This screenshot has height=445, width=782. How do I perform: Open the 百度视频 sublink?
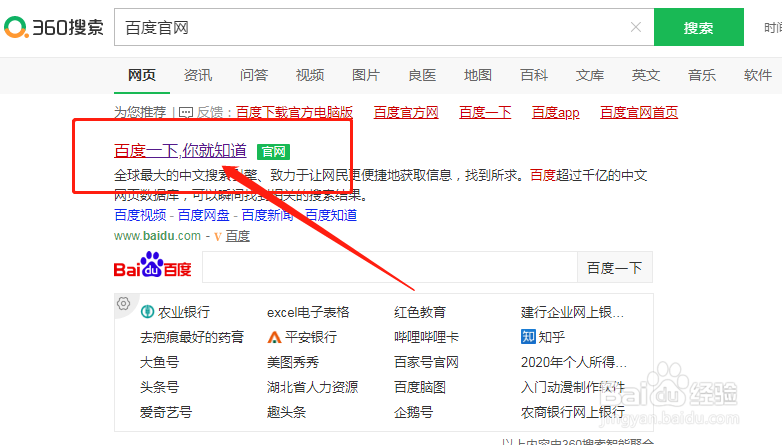point(140,215)
